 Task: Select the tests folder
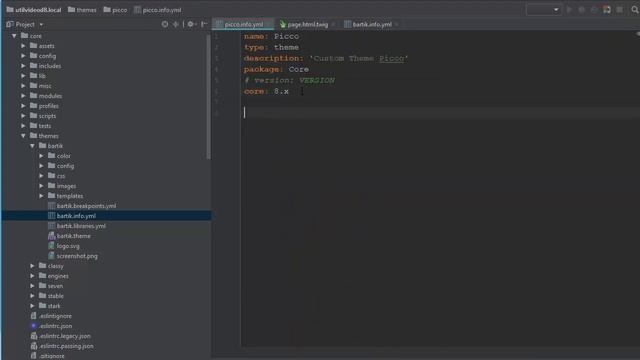41,126
